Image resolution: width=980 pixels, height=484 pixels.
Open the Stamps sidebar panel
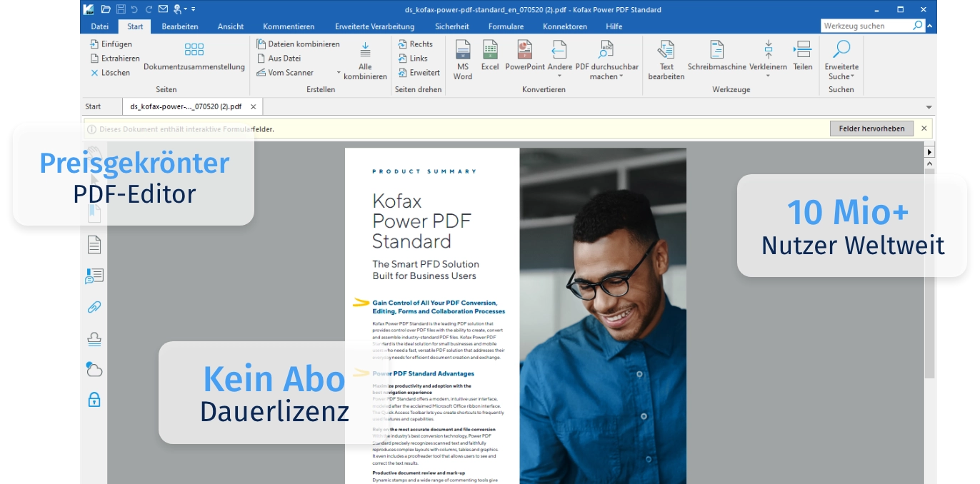click(x=94, y=338)
